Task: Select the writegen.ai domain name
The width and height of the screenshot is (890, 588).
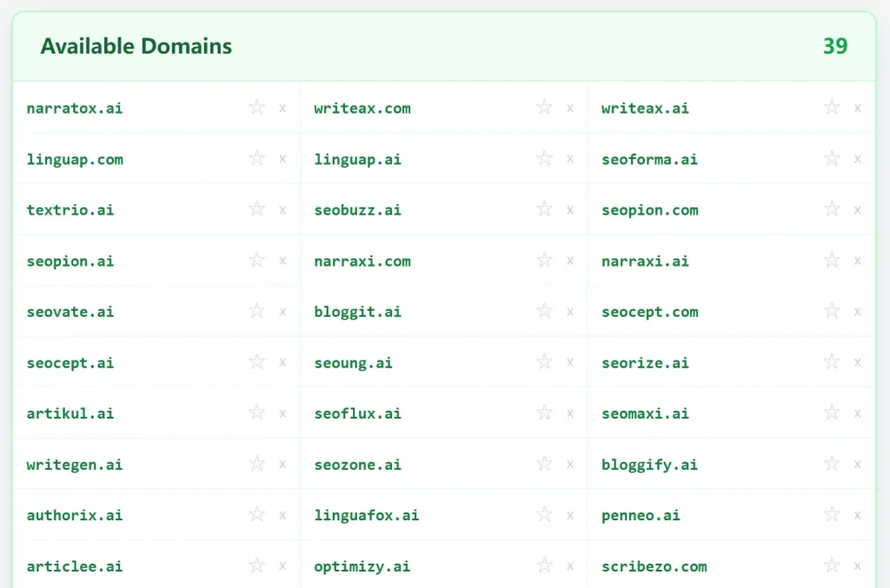Action: 74,464
